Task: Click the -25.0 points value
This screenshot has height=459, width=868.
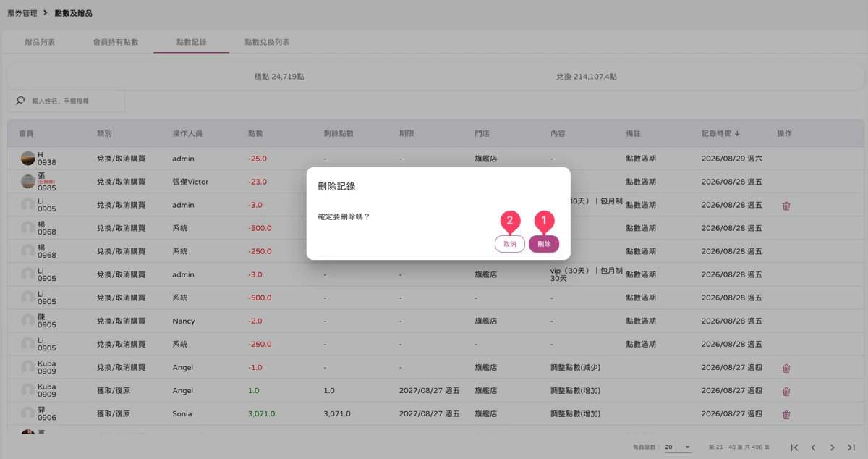Action: coord(258,159)
